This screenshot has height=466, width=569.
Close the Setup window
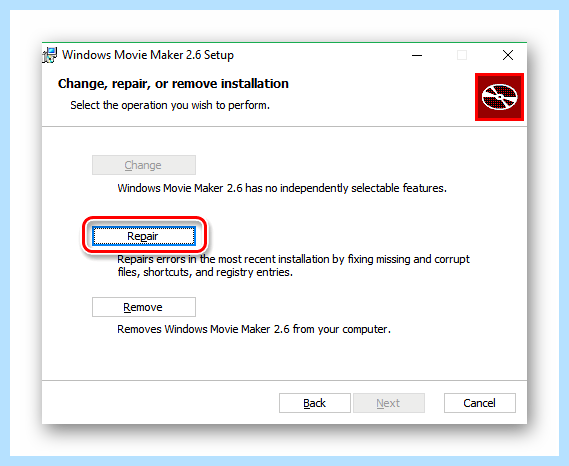508,55
